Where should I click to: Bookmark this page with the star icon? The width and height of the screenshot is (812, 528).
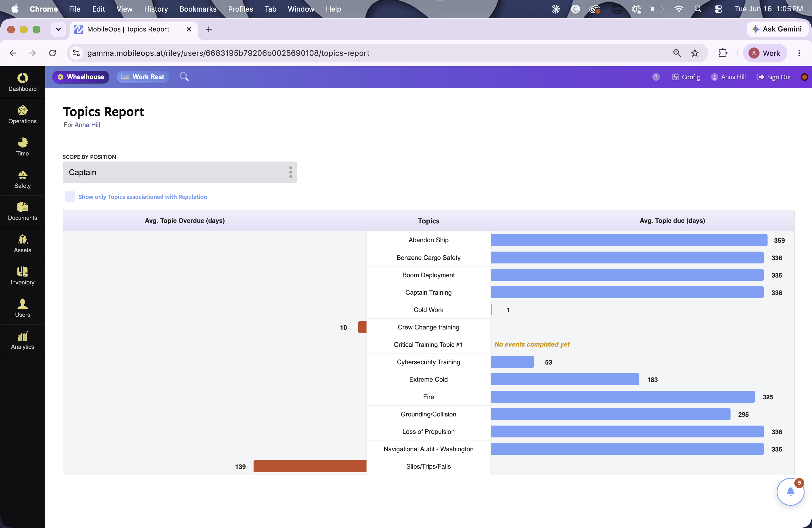point(695,53)
